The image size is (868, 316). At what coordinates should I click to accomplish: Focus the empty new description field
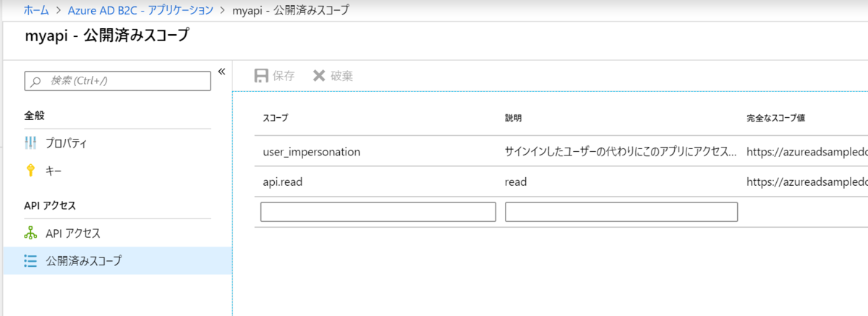click(x=621, y=211)
